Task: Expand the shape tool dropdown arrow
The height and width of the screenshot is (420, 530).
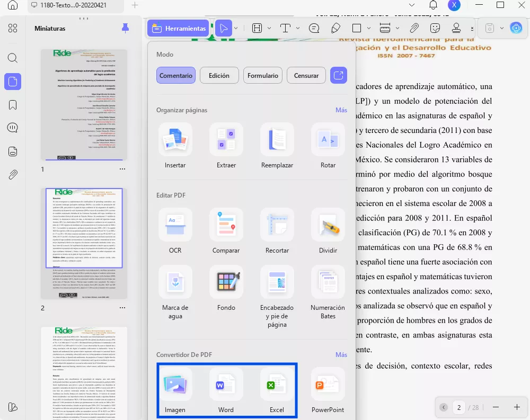Action: (369, 29)
